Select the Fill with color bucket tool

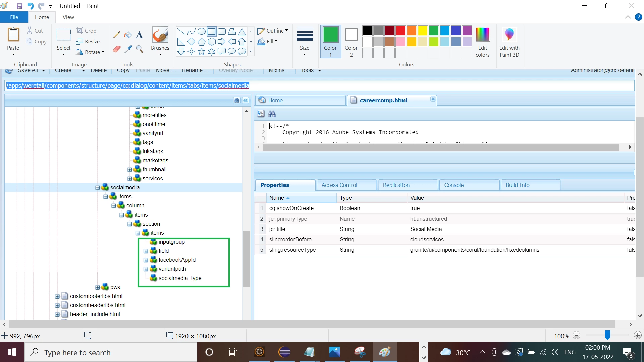click(128, 35)
